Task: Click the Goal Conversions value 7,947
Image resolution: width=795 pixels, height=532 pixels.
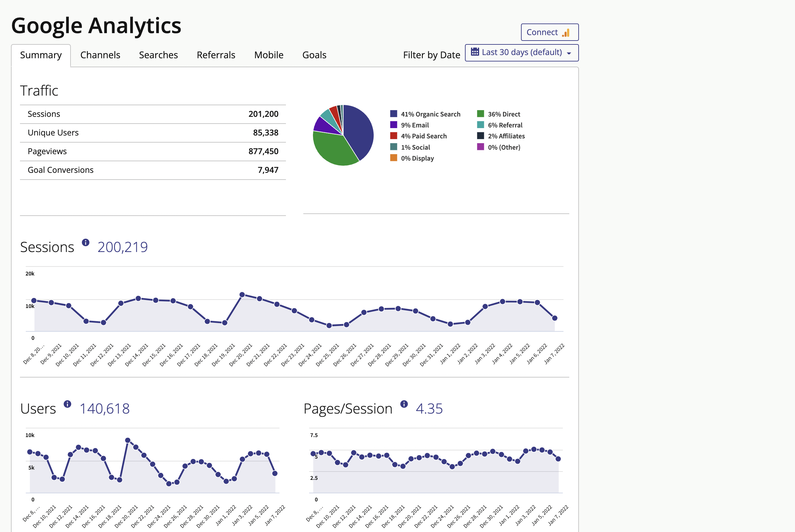Action: coord(268,170)
